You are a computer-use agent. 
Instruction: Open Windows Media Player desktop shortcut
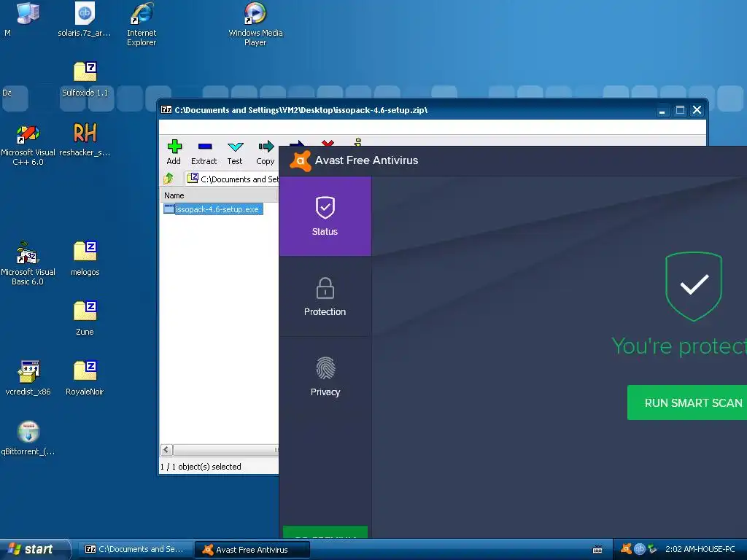255,24
